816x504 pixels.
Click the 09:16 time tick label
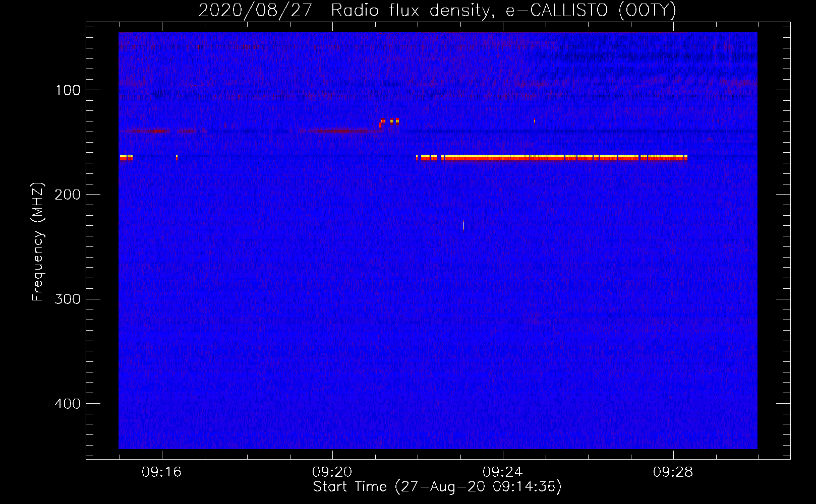(x=161, y=472)
